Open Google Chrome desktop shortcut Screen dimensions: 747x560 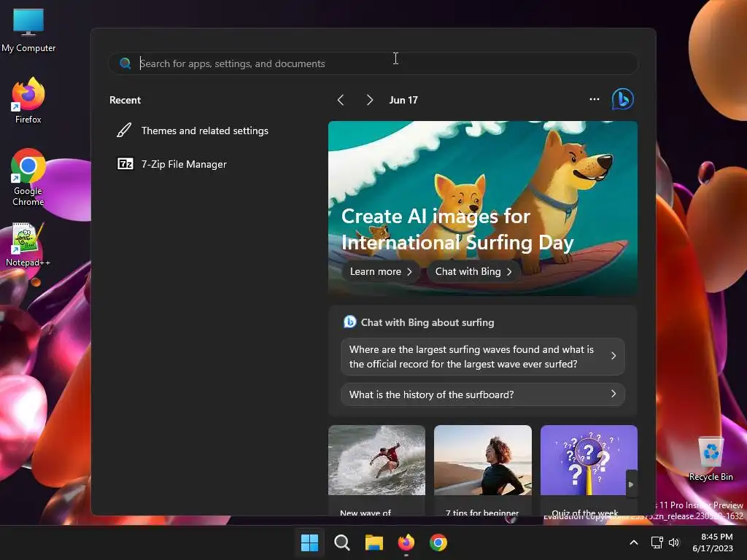pos(28,178)
